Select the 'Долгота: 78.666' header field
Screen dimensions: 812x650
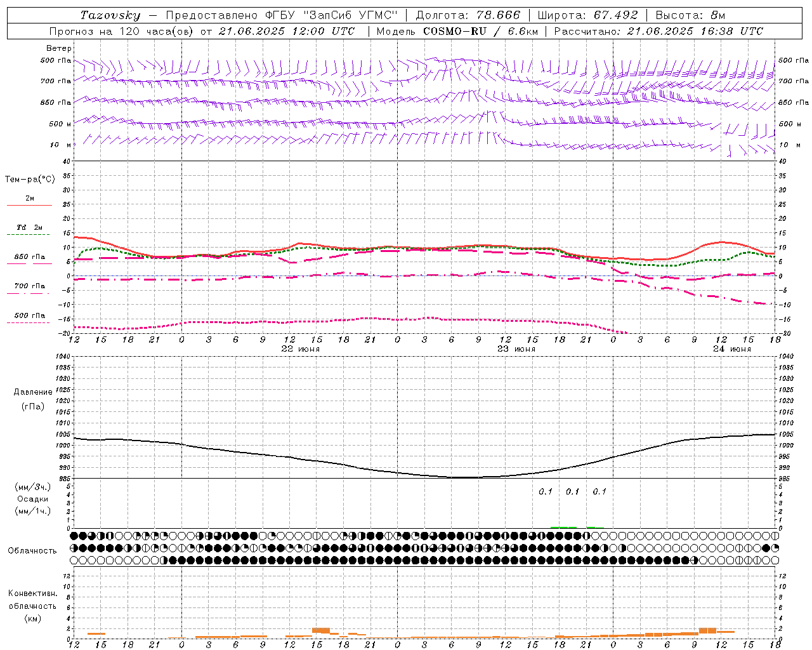click(x=468, y=15)
